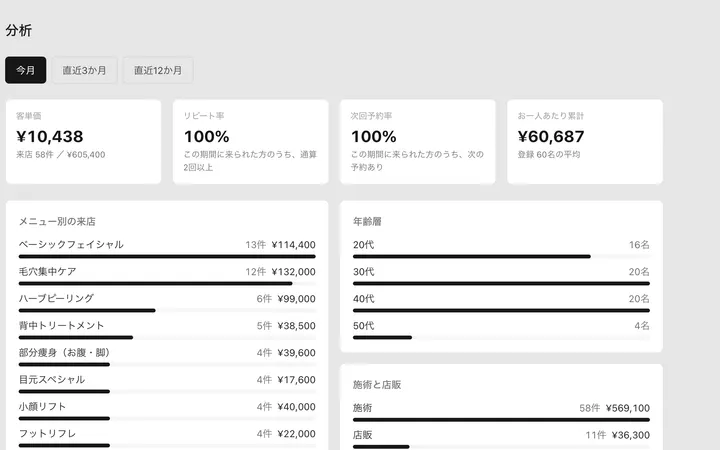Image resolution: width=720 pixels, height=450 pixels.
Task: Switch to the 直近3か月 tab
Action: point(84,70)
